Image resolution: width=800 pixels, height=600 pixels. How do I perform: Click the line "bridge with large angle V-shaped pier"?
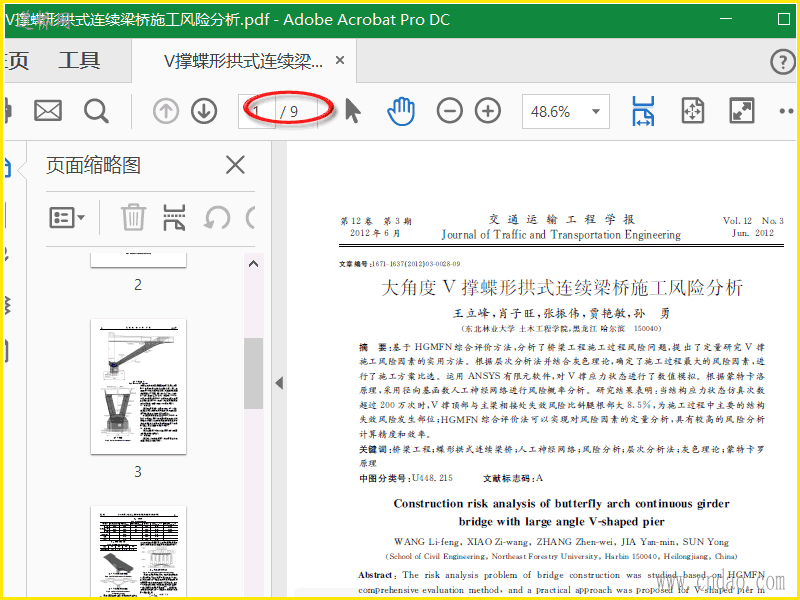tap(561, 521)
